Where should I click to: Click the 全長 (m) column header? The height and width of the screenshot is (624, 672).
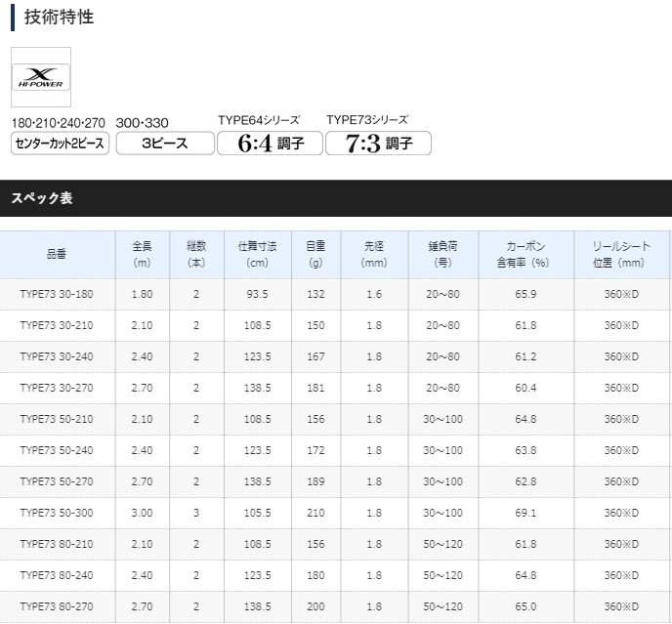pyautogui.click(x=142, y=255)
